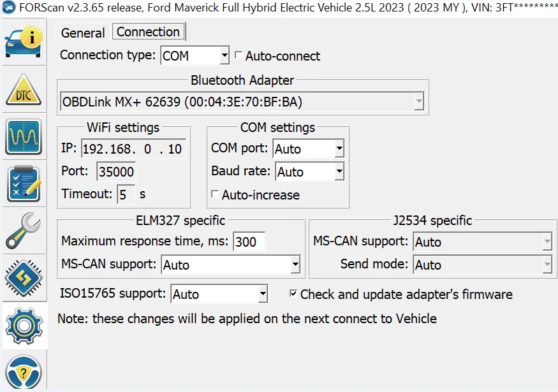Image resolution: width=558 pixels, height=392 pixels.
Task: Select the gear settings section icon
Action: point(23,324)
